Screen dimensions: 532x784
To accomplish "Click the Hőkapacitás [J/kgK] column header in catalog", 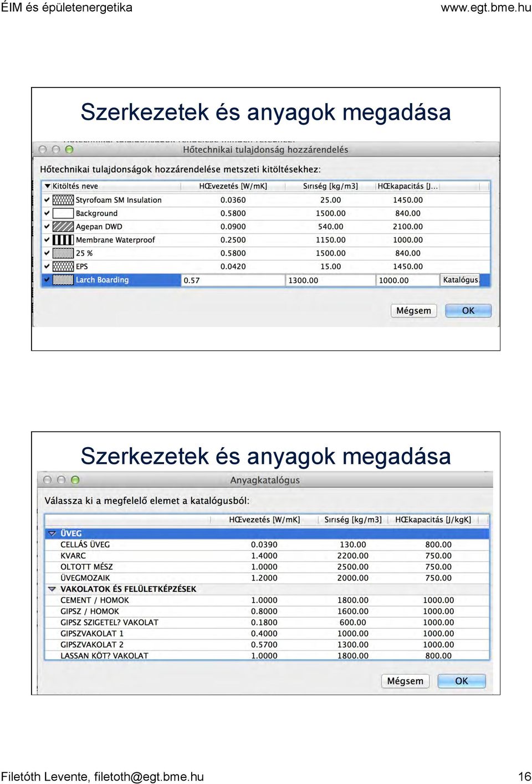I will pyautogui.click(x=433, y=520).
